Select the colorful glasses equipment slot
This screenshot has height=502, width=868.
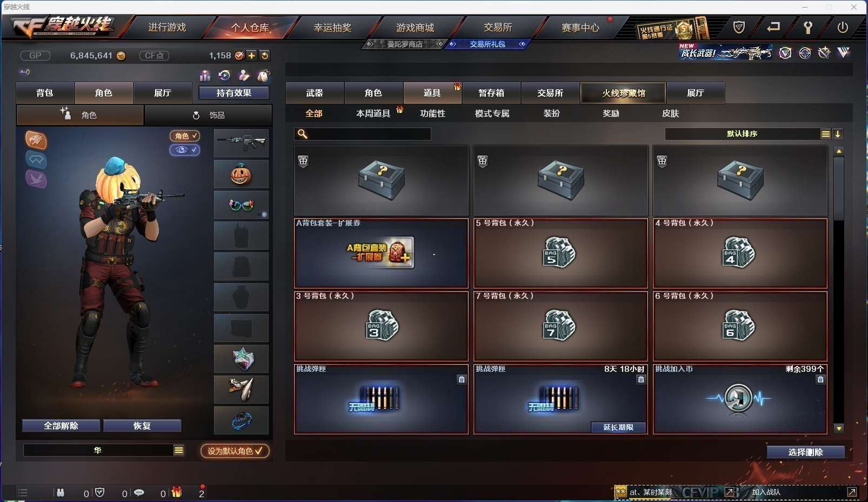[241, 205]
